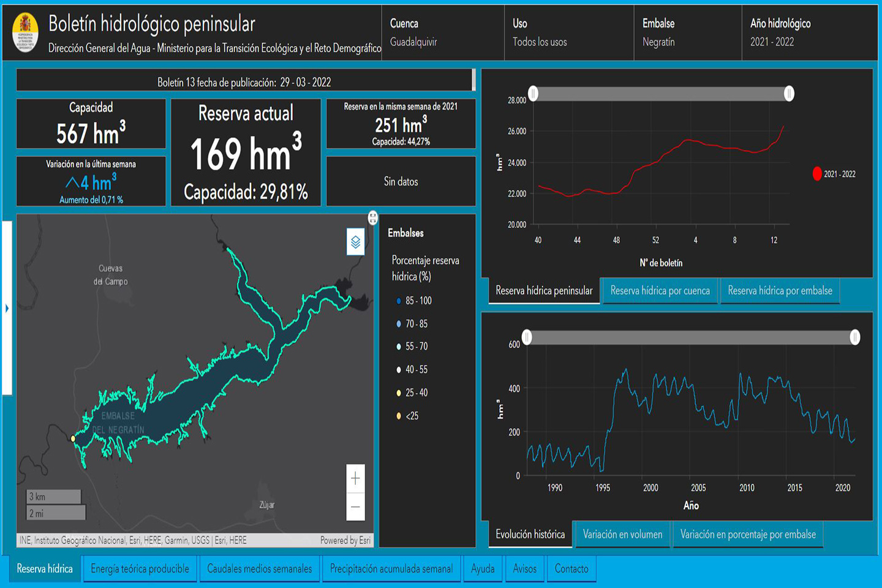Open the Cuenca Guadalquivir selector
Viewport: 882px width, 588px height.
pyautogui.click(x=442, y=33)
